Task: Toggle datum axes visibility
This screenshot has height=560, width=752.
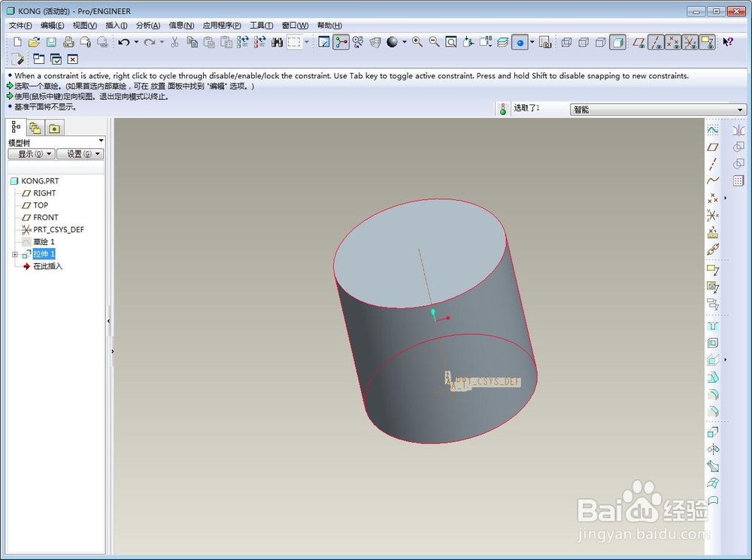Action: [656, 42]
